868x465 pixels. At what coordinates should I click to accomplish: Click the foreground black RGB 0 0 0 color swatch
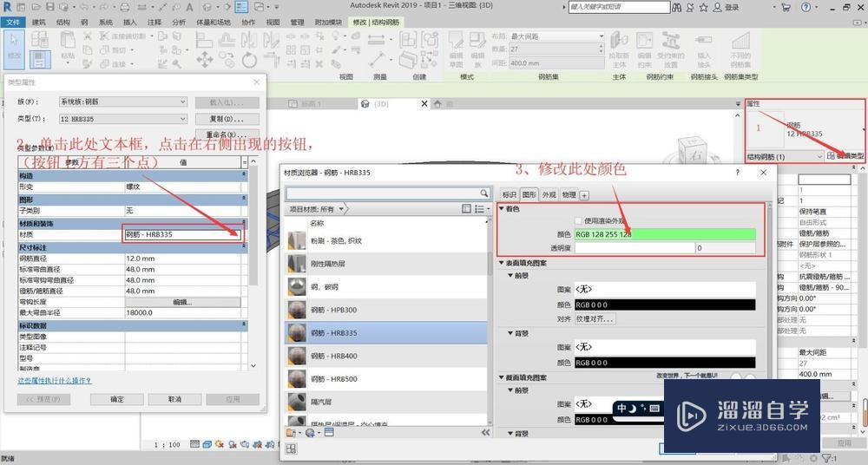pos(665,305)
